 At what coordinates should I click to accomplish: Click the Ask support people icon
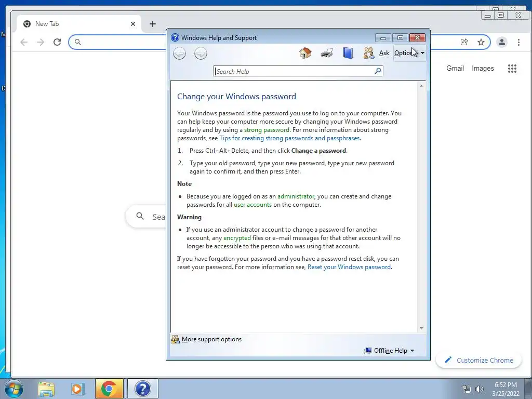click(x=369, y=54)
